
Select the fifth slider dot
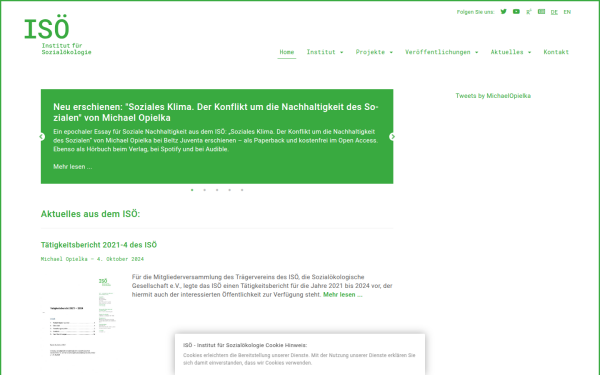tap(242, 190)
